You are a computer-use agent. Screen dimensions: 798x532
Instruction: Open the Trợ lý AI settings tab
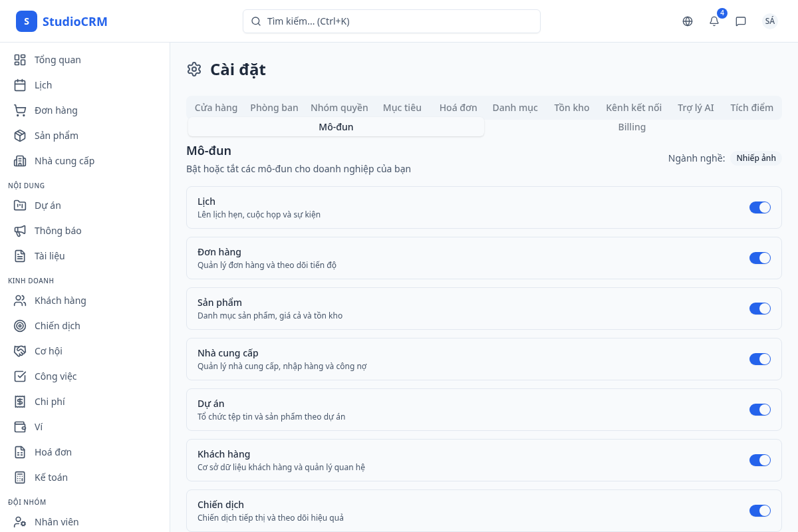696,108
